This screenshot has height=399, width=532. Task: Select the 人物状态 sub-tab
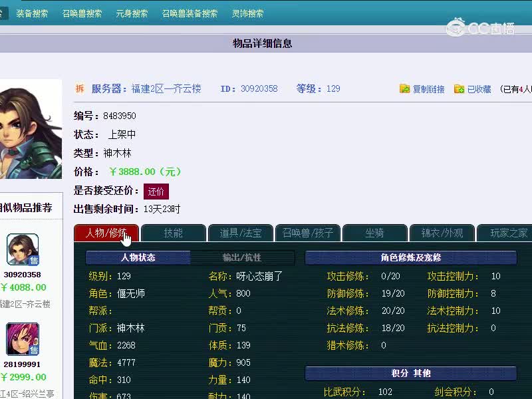click(x=138, y=257)
